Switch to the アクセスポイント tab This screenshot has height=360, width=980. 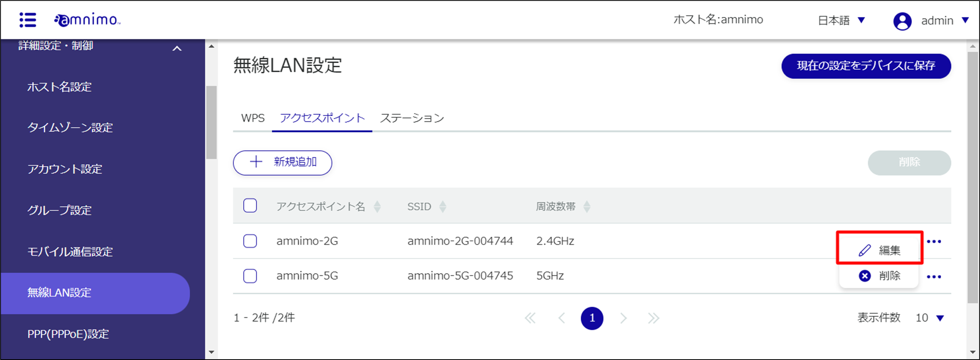[322, 118]
